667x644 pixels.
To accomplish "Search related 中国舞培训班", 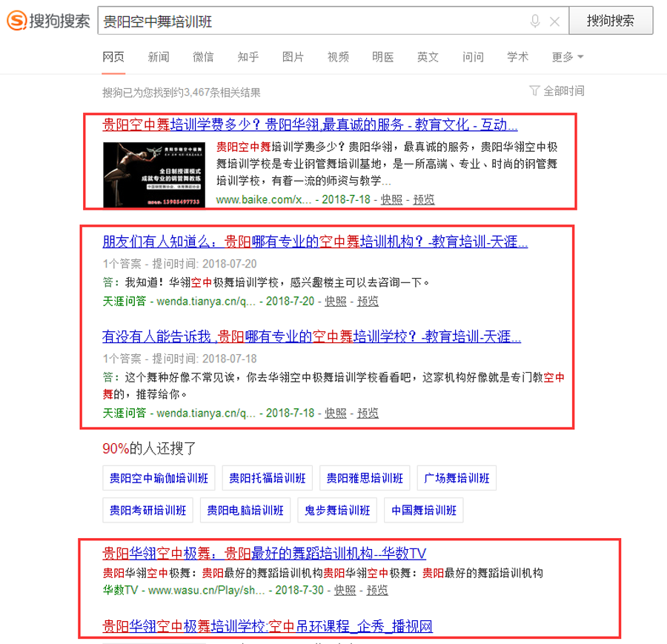I will point(424,510).
